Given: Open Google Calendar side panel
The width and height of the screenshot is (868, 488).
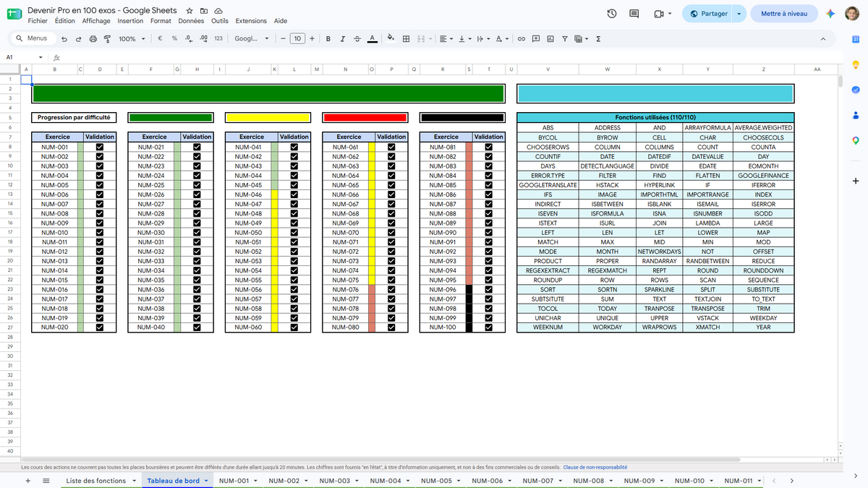Looking at the screenshot, I should 855,39.
